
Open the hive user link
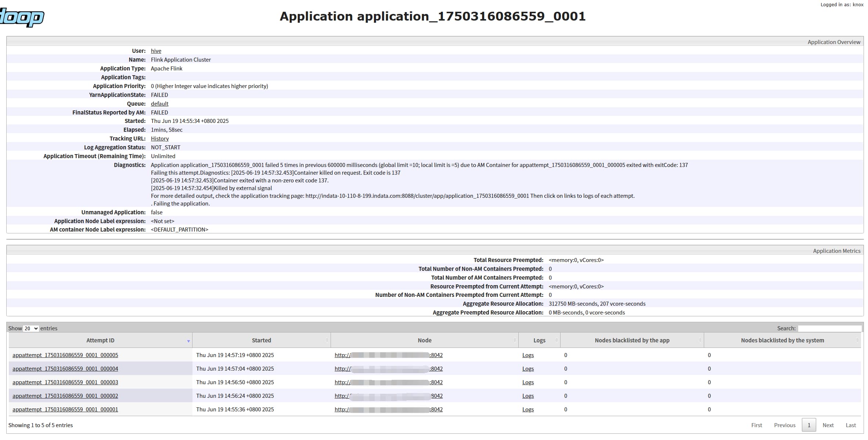[156, 51]
